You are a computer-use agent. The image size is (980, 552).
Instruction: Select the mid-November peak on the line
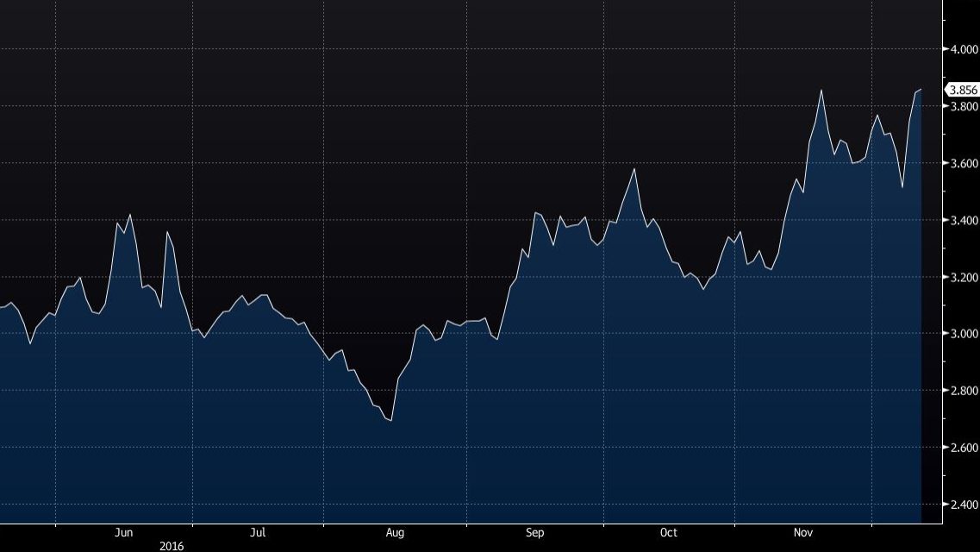coord(821,90)
